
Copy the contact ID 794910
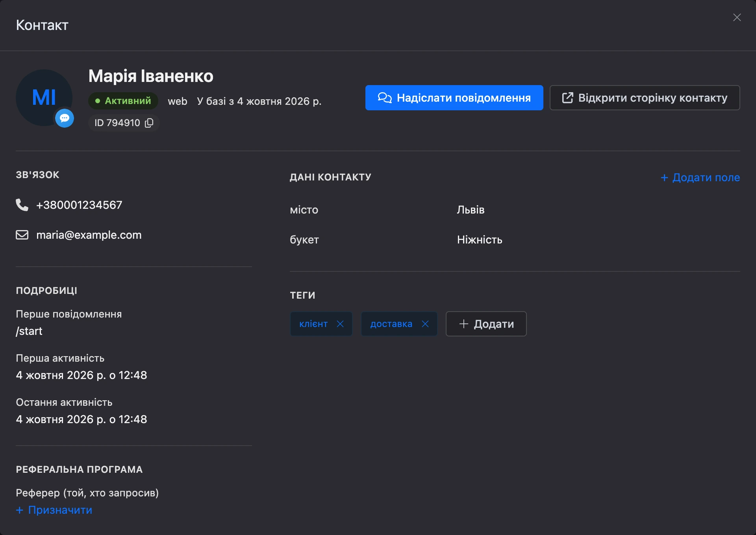point(149,123)
